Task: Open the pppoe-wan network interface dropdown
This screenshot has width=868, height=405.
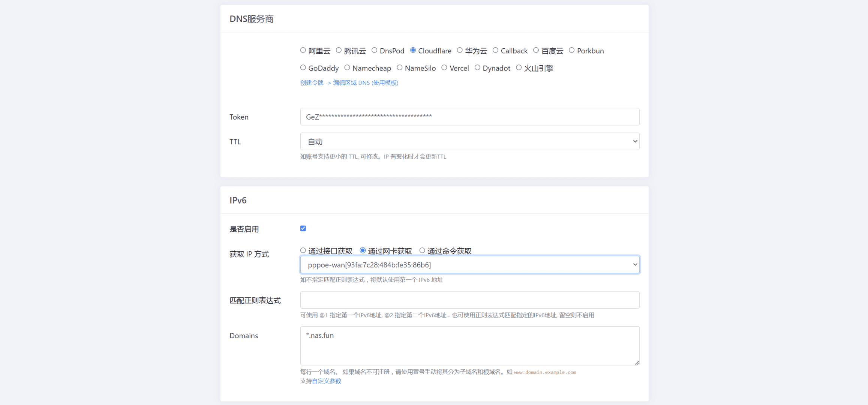Action: click(469, 265)
